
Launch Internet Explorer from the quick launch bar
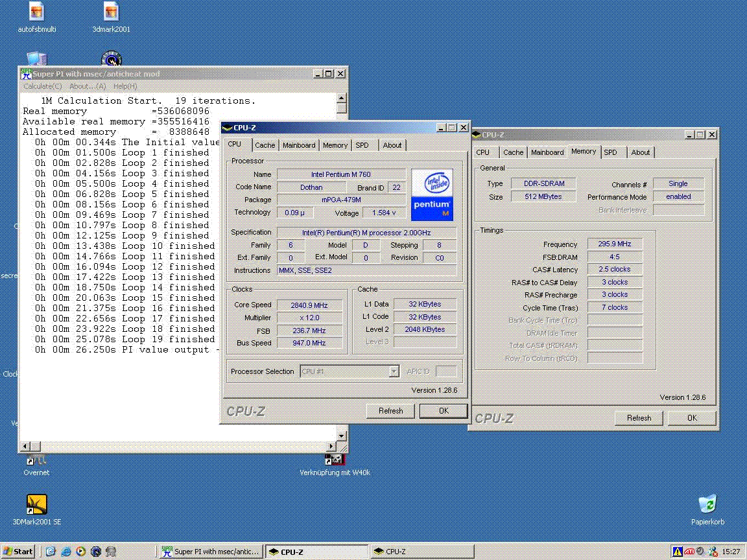coord(66,552)
